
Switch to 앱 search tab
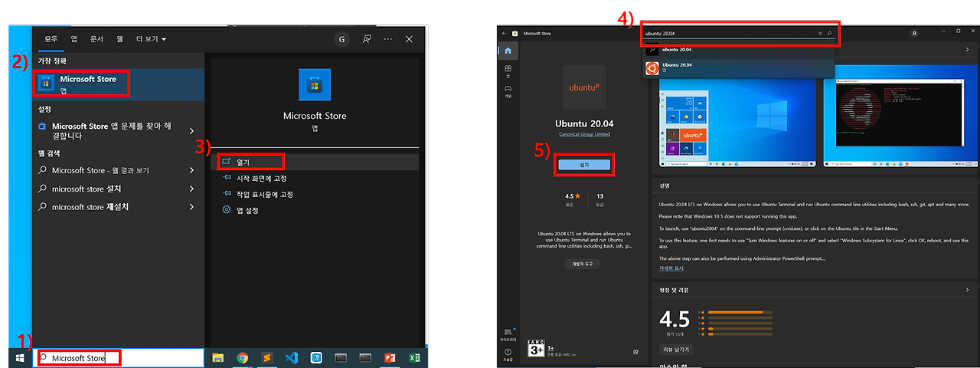(74, 38)
